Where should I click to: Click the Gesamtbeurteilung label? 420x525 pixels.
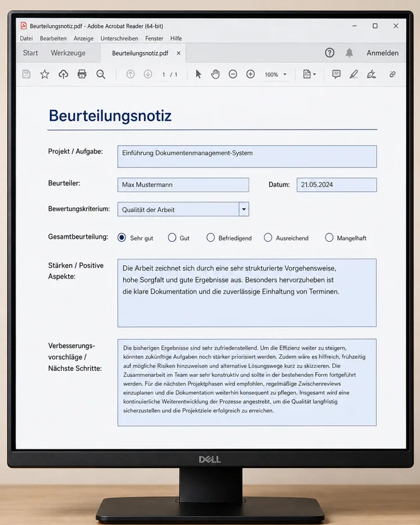coord(78,237)
